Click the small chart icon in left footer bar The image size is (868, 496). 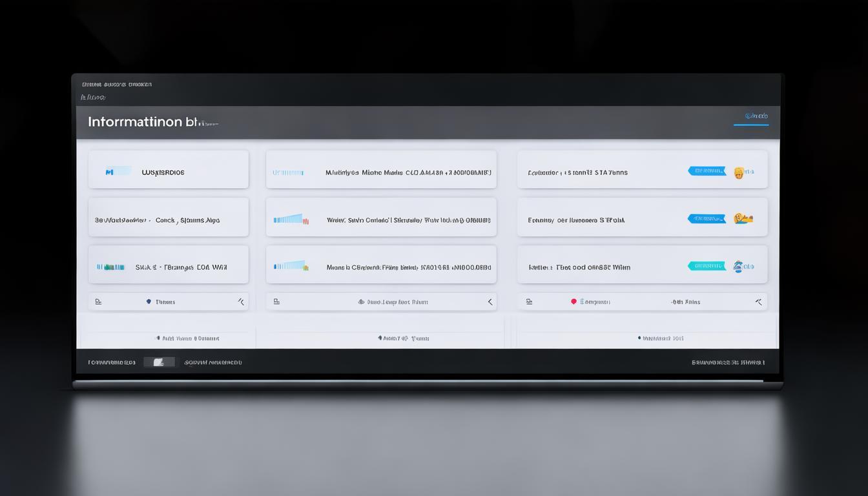coord(98,302)
